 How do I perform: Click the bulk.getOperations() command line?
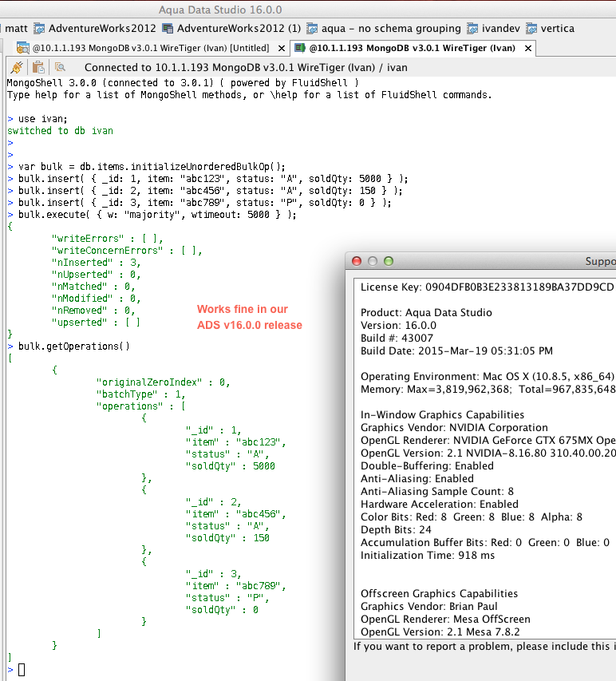(x=73, y=346)
